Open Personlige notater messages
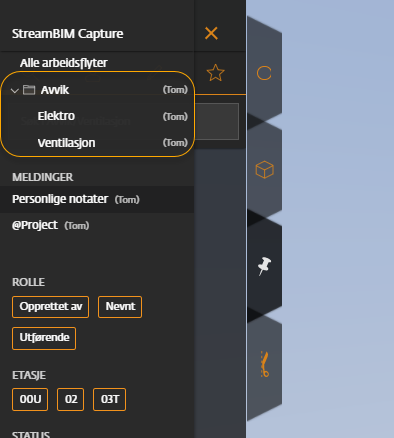Image resolution: width=394 pixels, height=438 pixels. (x=97, y=199)
